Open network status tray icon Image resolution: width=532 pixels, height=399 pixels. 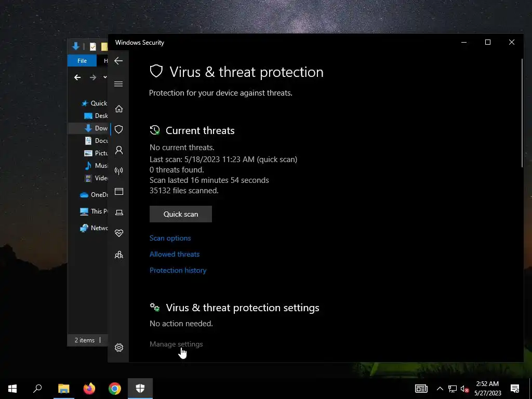(x=453, y=389)
